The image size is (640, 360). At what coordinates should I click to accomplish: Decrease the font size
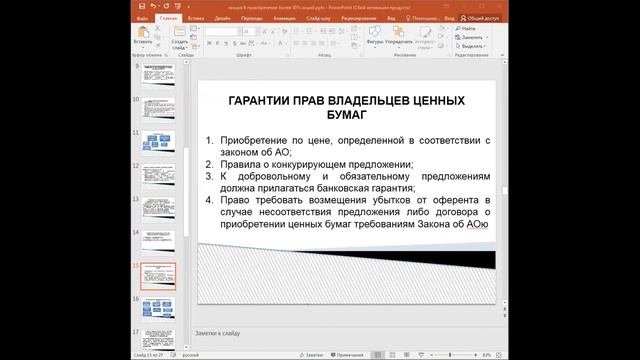pyautogui.click(x=272, y=31)
